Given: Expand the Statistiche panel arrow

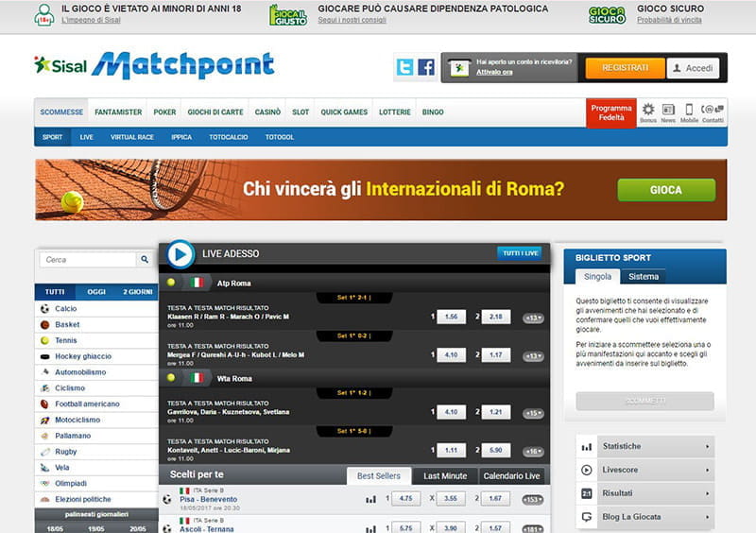Looking at the screenshot, I should click(707, 447).
